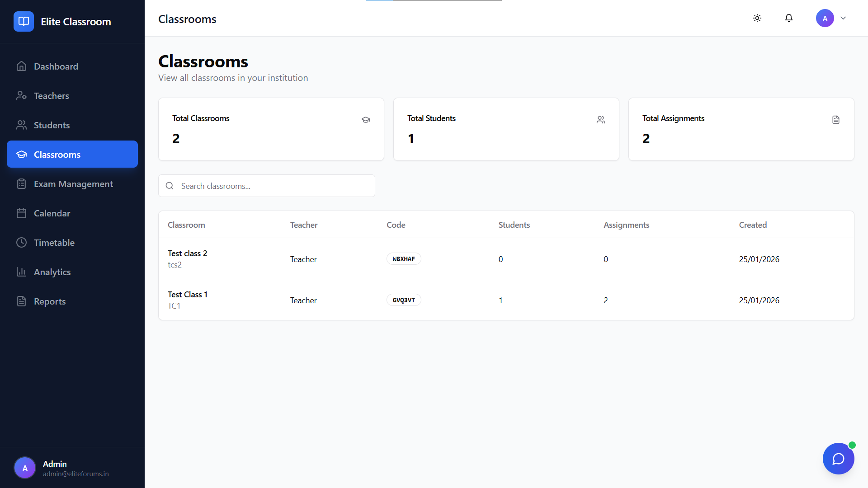This screenshot has height=488, width=868.
Task: Open Timetable clock icon in sidebar
Action: (21, 243)
